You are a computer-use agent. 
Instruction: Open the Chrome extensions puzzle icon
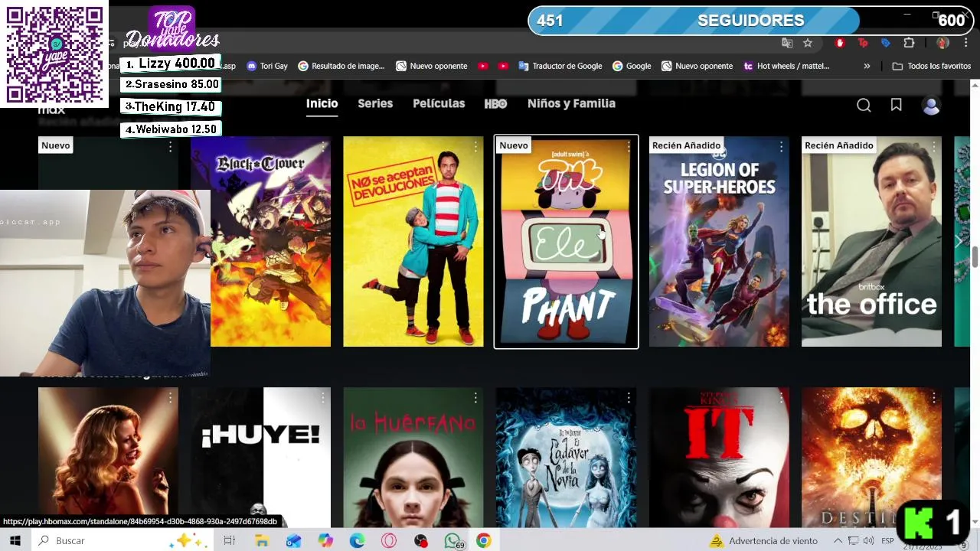pos(909,43)
